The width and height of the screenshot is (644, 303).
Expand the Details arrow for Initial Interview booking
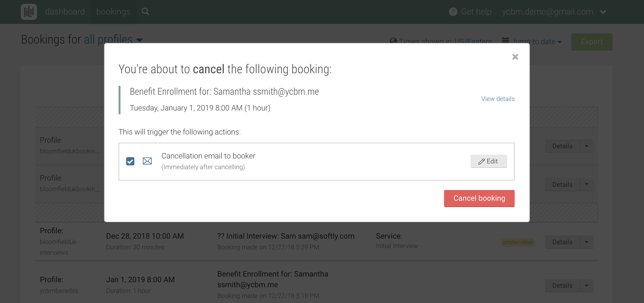[x=587, y=242]
